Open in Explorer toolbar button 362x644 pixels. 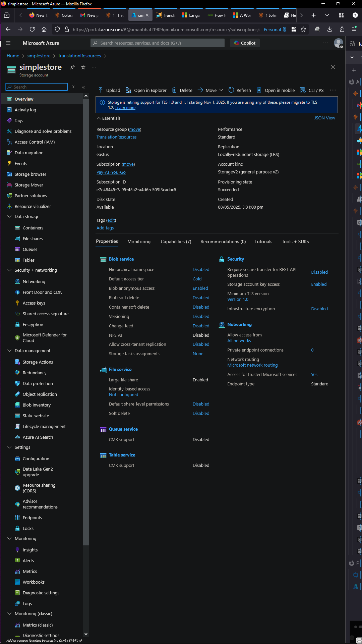(x=146, y=90)
